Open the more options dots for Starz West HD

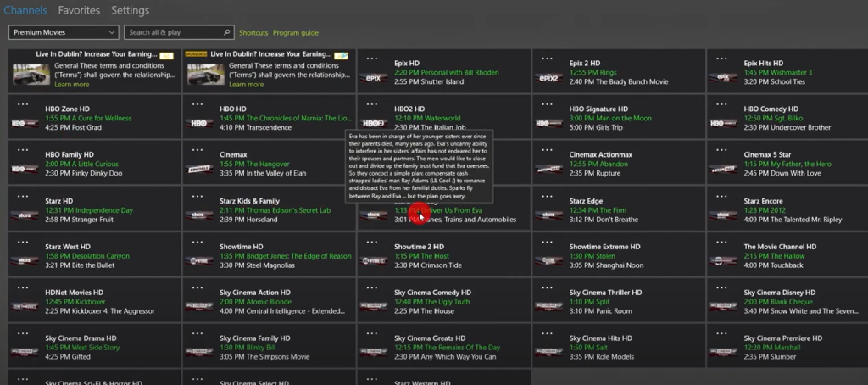tap(23, 242)
